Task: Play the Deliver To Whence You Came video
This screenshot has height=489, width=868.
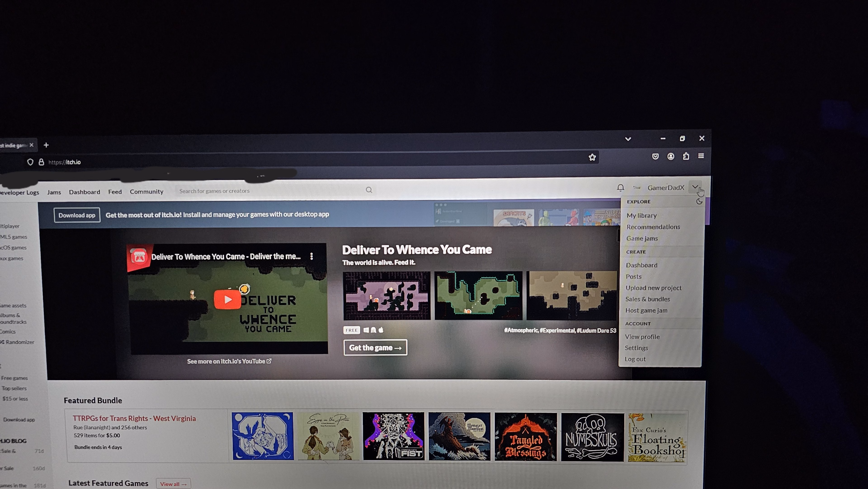Action: pos(227,299)
